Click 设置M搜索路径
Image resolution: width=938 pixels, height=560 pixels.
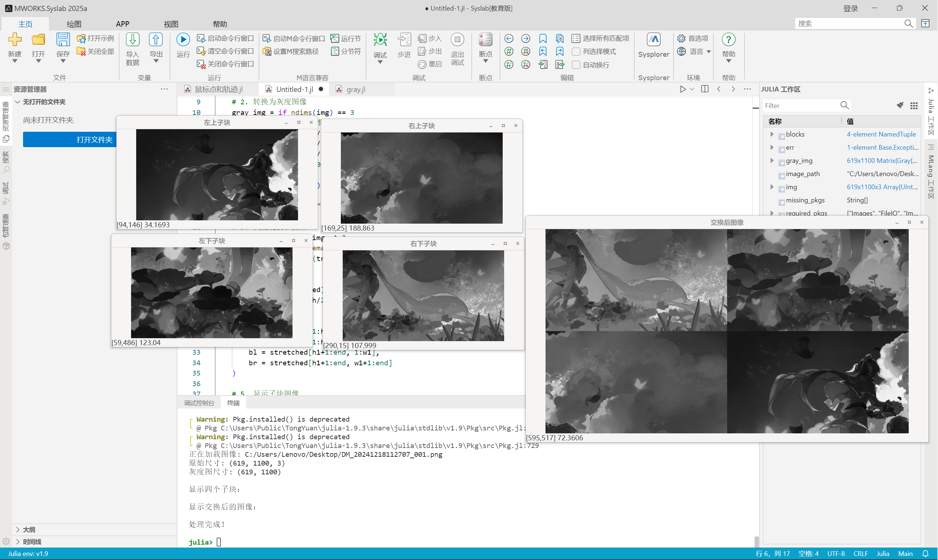(x=291, y=51)
